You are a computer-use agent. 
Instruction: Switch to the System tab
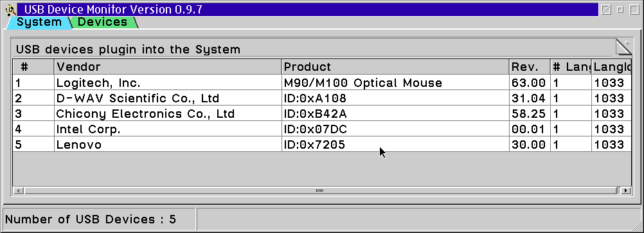click(39, 23)
